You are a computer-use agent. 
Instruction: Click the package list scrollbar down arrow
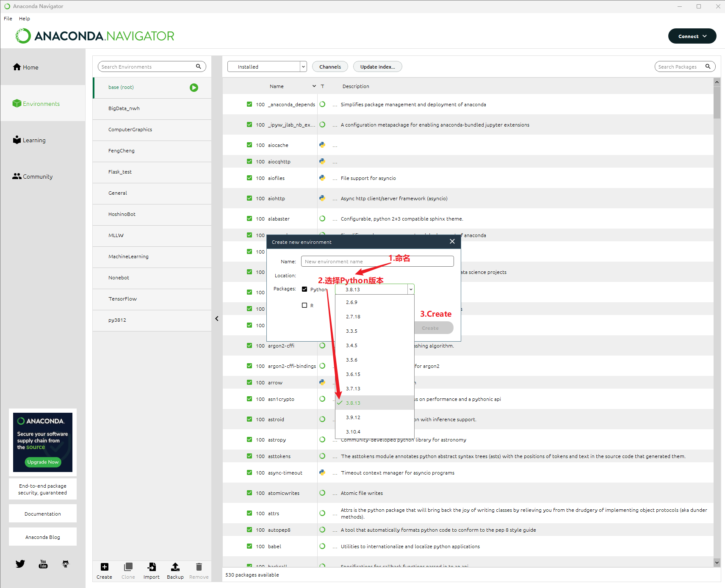(717, 563)
